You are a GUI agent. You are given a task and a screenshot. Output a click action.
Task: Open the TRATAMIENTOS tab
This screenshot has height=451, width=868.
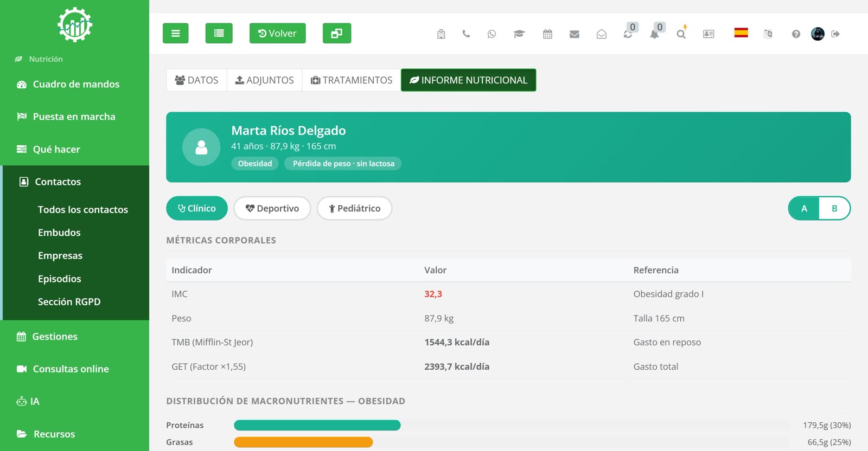[352, 80]
